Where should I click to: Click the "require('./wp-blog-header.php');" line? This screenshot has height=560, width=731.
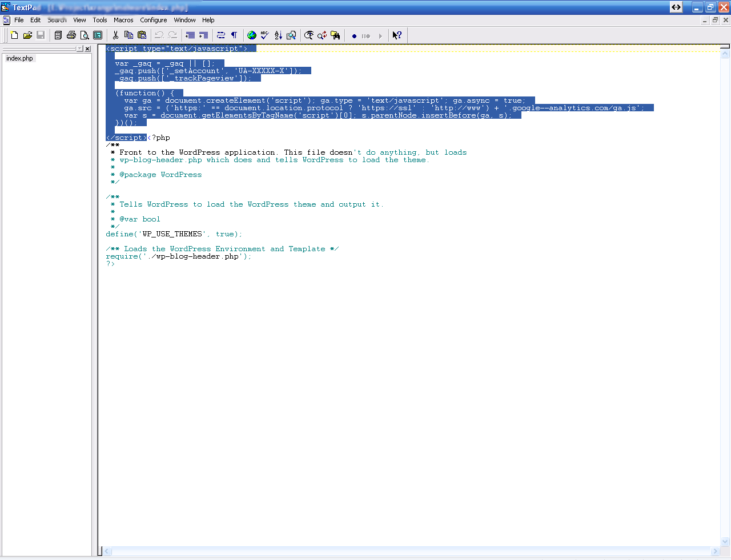(x=178, y=256)
